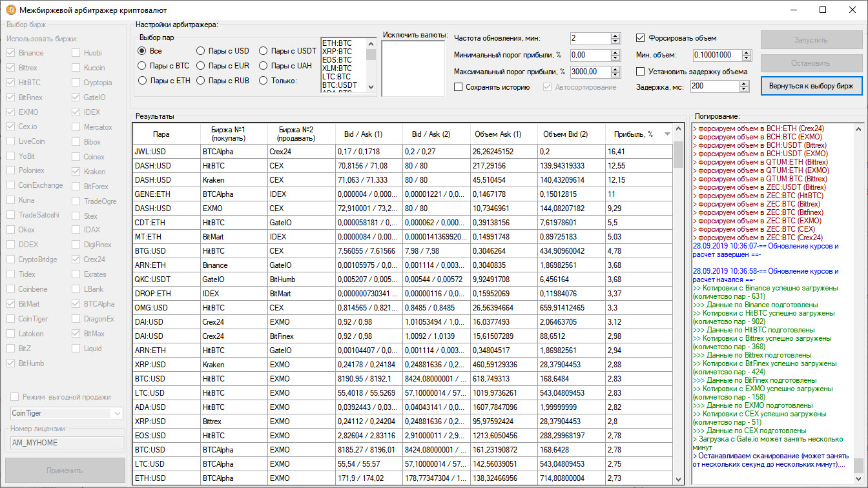Click MT:ETH pair cell
The image size is (868, 488).
tap(167, 237)
